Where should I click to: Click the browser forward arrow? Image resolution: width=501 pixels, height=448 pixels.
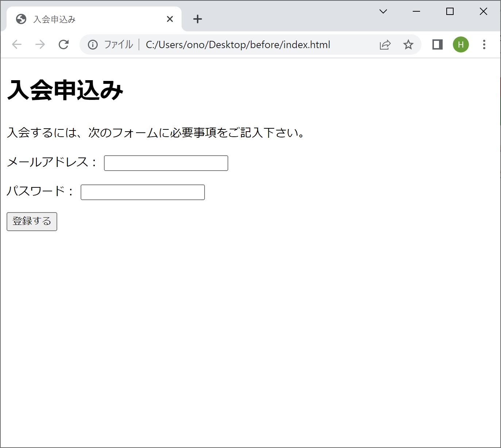pyautogui.click(x=40, y=44)
